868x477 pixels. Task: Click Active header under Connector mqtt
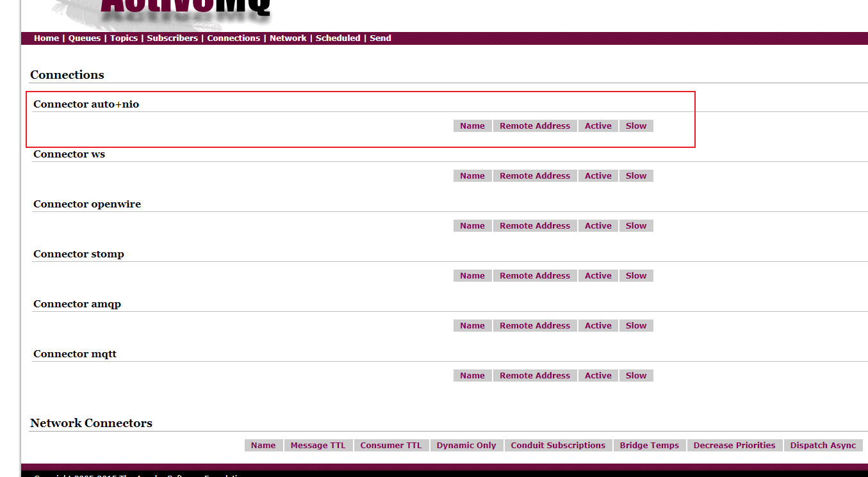598,376
